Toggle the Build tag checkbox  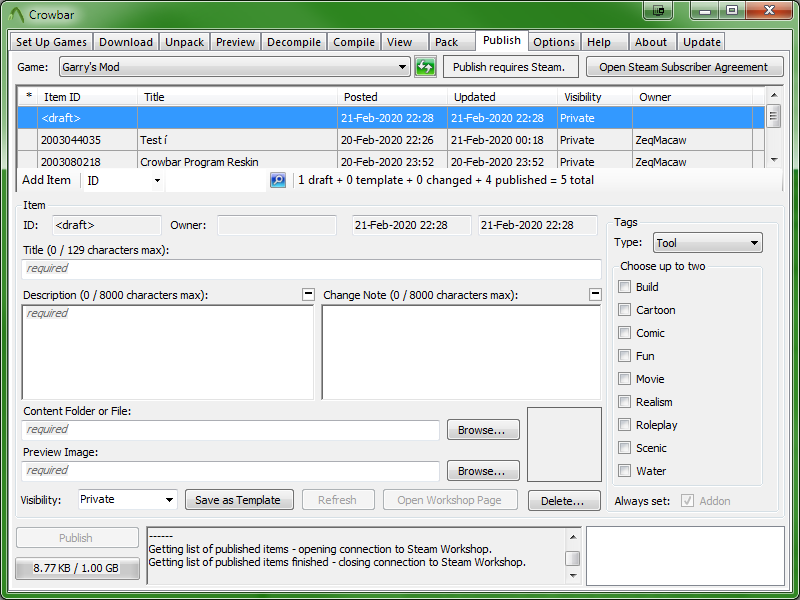624,287
